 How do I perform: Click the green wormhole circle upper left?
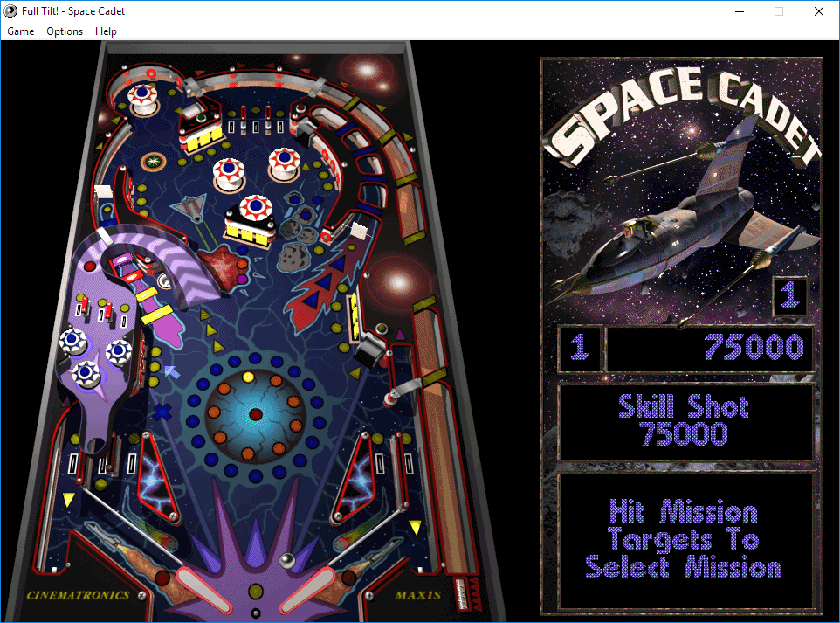[155, 162]
